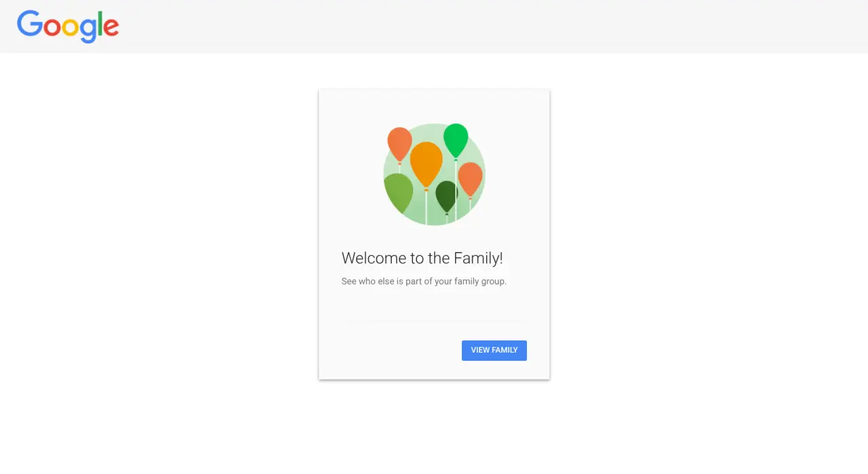Viewport: 868px width, 474px height.
Task: Click the bright green balloon at top
Action: coord(456,140)
